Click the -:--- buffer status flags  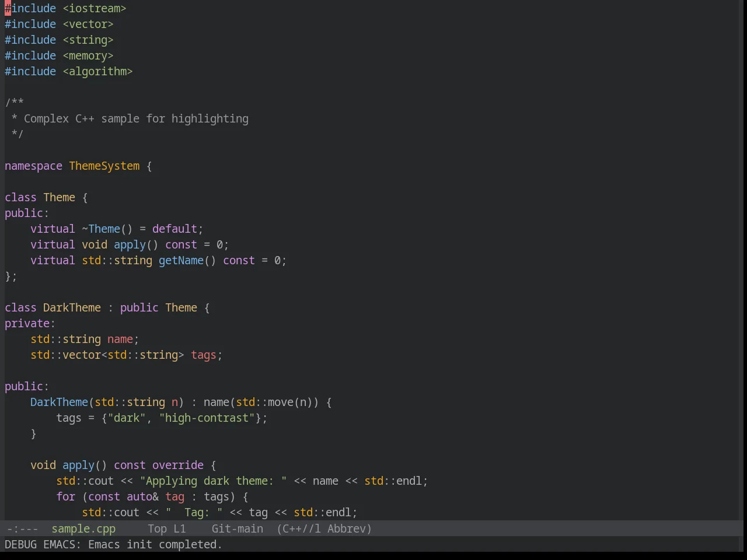point(22,528)
